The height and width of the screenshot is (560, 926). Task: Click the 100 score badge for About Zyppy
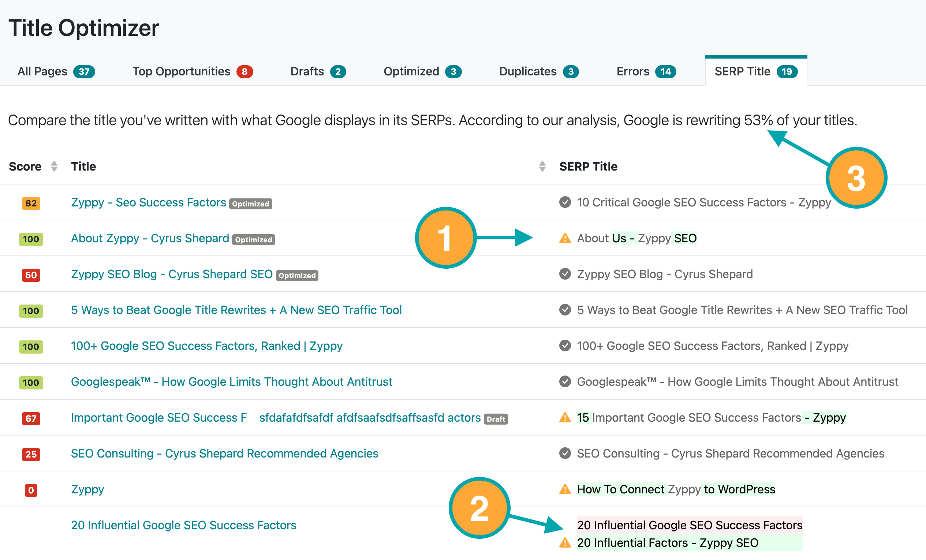31,239
